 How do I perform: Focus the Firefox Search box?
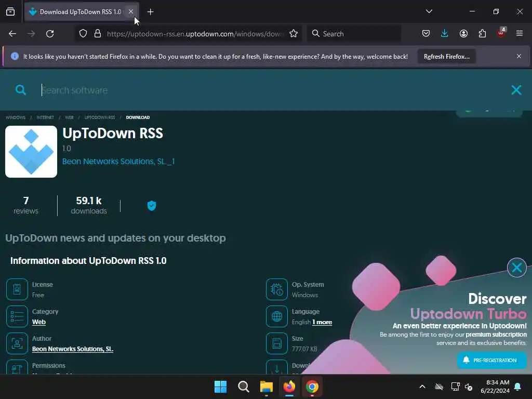click(x=354, y=34)
